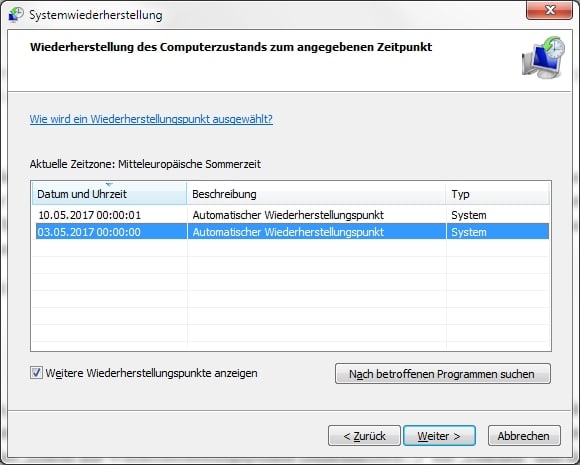Click System type of first restore point

pyautogui.click(x=469, y=215)
